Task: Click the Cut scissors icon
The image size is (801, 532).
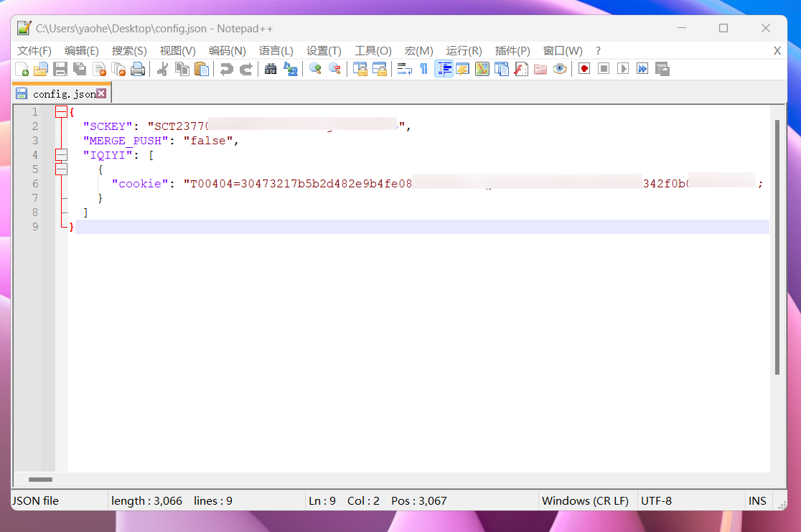Action: pyautogui.click(x=162, y=69)
